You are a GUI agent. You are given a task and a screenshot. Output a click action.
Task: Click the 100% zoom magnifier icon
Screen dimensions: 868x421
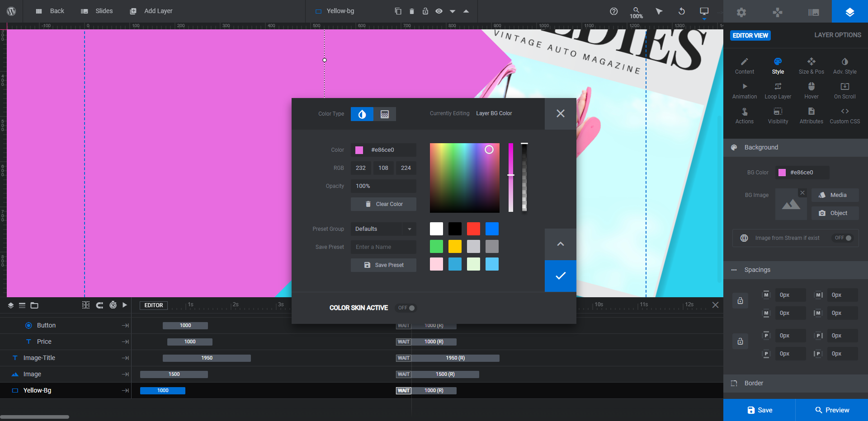pyautogui.click(x=636, y=13)
